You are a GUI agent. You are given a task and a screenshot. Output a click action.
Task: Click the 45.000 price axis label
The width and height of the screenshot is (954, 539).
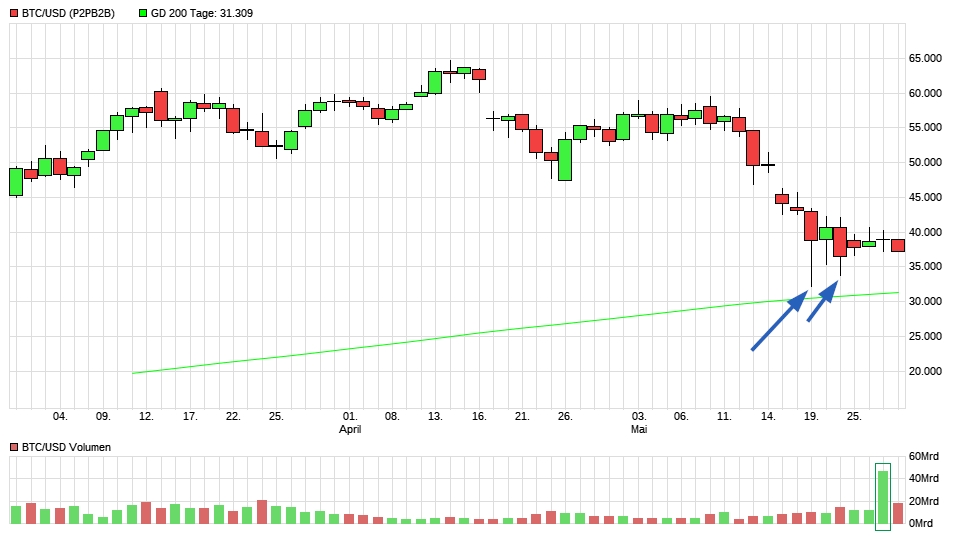(x=925, y=197)
